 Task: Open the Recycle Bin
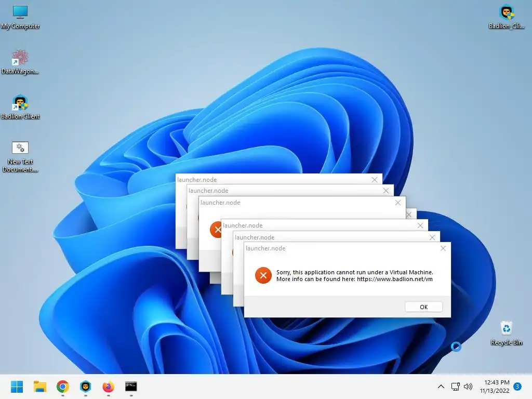pos(506,333)
